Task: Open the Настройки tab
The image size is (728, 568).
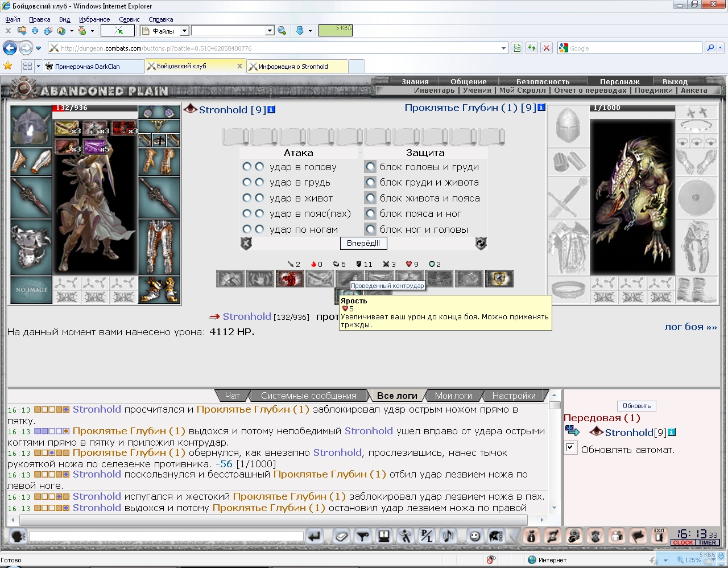Action: tap(514, 396)
